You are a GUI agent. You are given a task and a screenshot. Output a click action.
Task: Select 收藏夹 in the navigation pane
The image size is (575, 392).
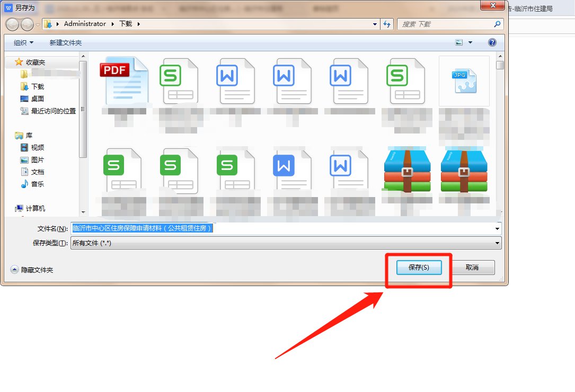(x=35, y=63)
